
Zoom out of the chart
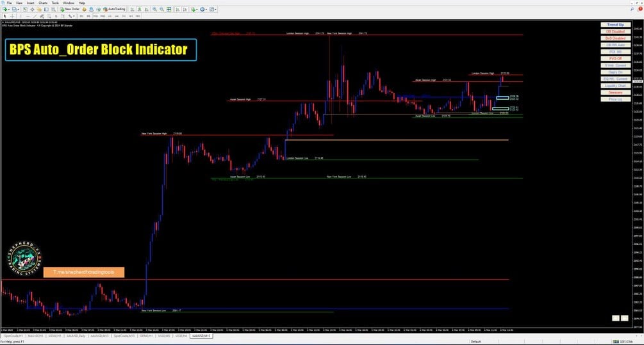(x=162, y=9)
